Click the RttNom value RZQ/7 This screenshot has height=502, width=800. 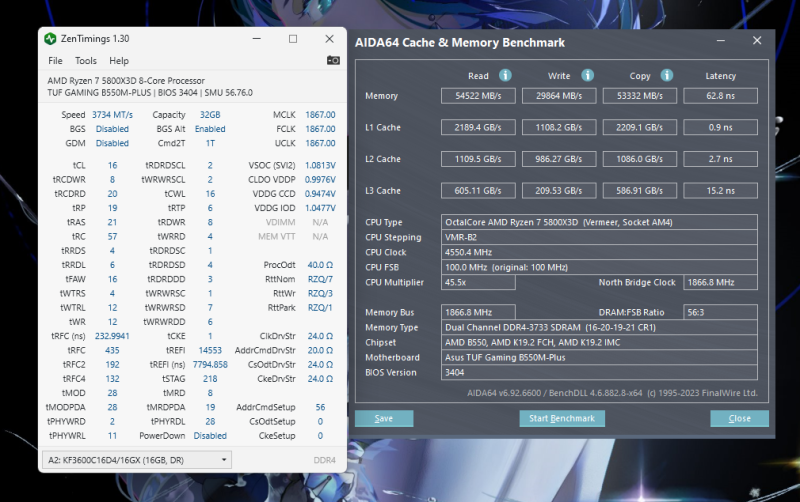320,280
